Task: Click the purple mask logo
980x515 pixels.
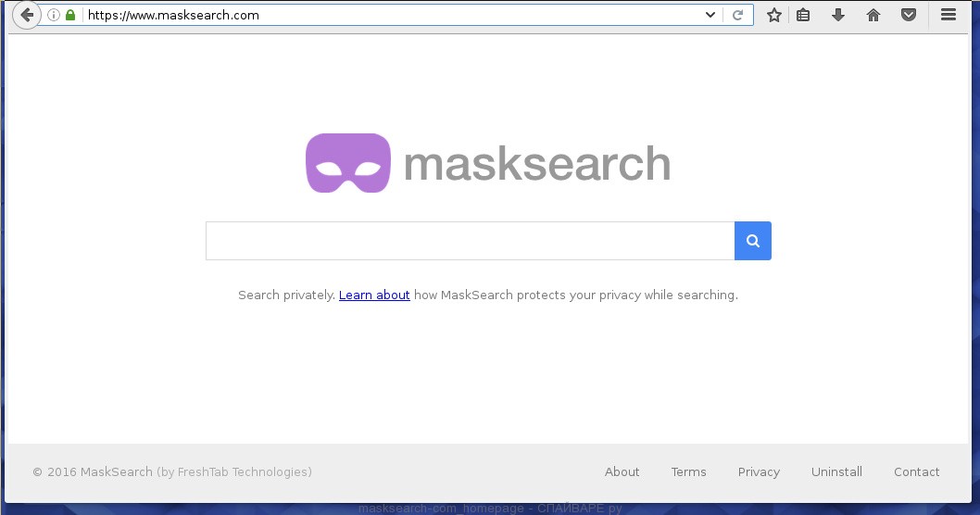Action: tap(348, 163)
